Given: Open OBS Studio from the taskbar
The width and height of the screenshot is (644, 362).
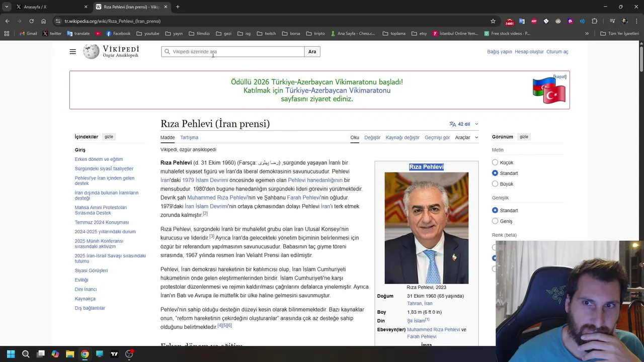Looking at the screenshot, I should click(129, 354).
